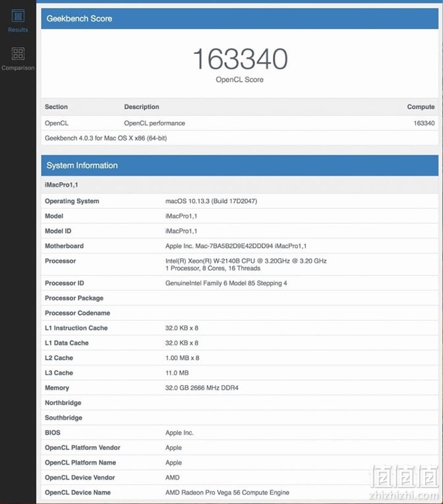Image resolution: width=443 pixels, height=504 pixels.
Task: Click the 163340 compute value cell
Action: [424, 123]
